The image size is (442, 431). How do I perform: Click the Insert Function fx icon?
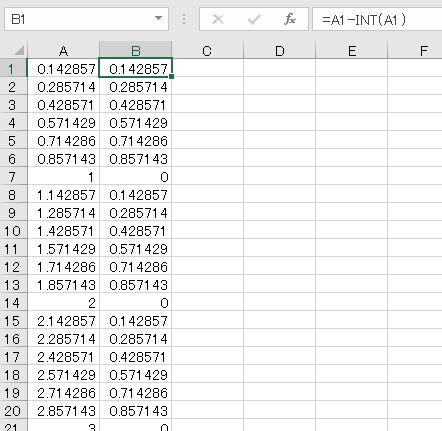[x=290, y=19]
